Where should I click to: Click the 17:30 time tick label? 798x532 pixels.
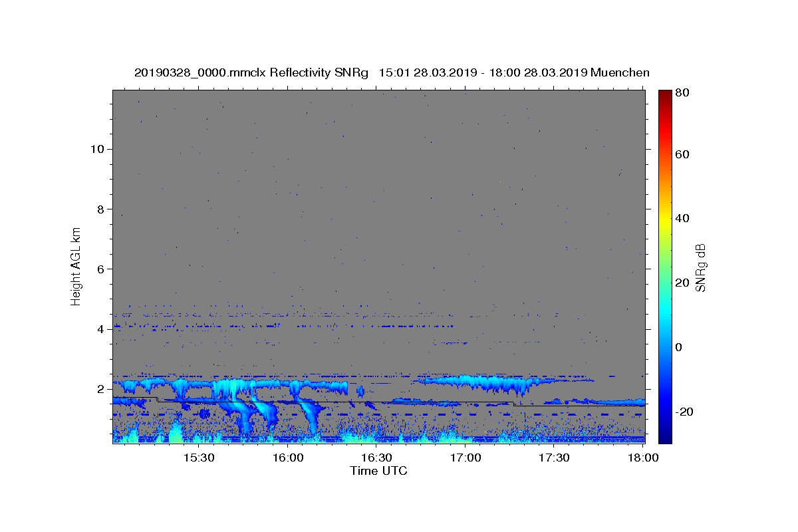point(554,458)
